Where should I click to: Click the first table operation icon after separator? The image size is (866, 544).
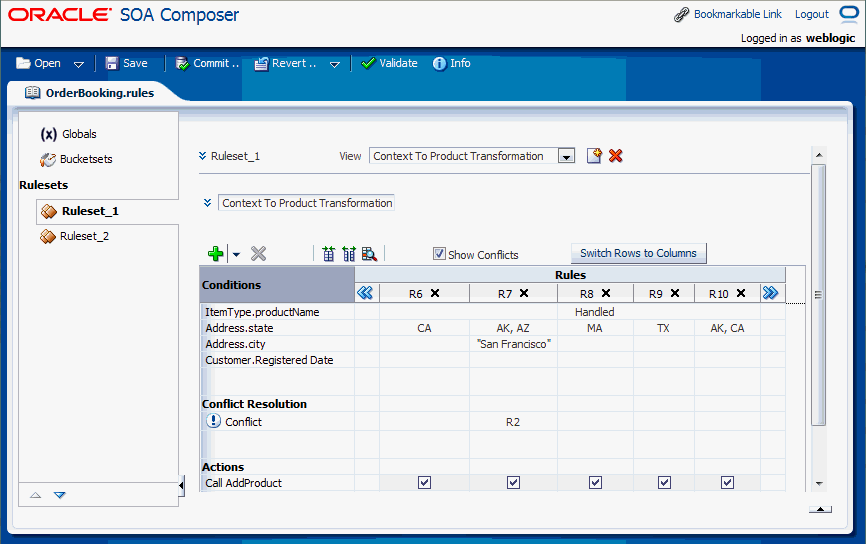point(329,253)
